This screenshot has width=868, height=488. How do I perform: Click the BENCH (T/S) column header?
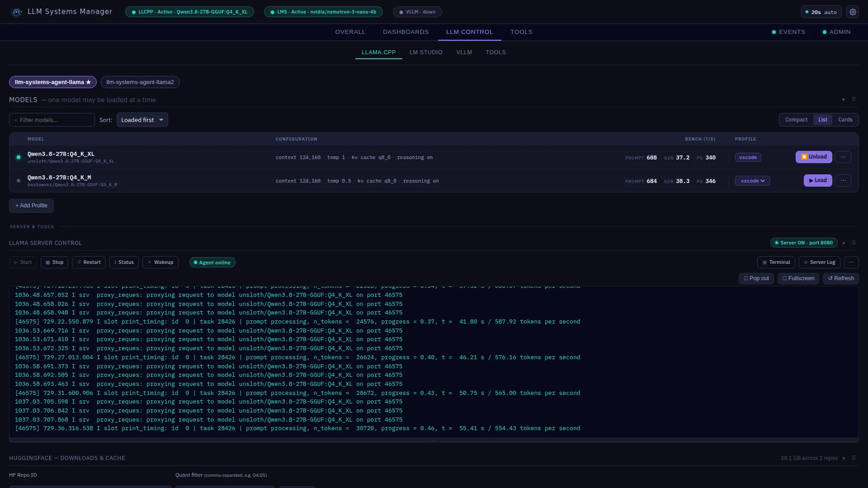point(700,139)
